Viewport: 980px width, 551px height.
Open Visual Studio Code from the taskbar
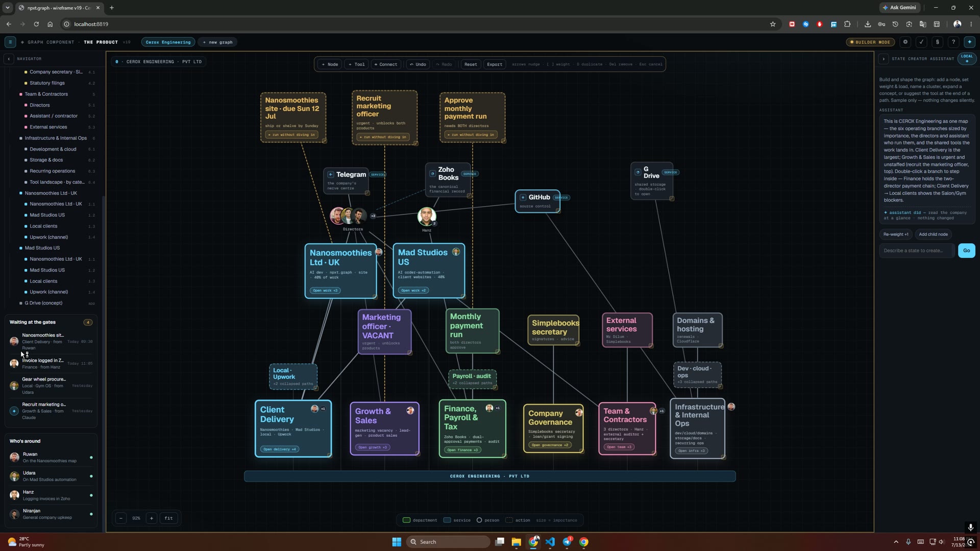[550, 542]
